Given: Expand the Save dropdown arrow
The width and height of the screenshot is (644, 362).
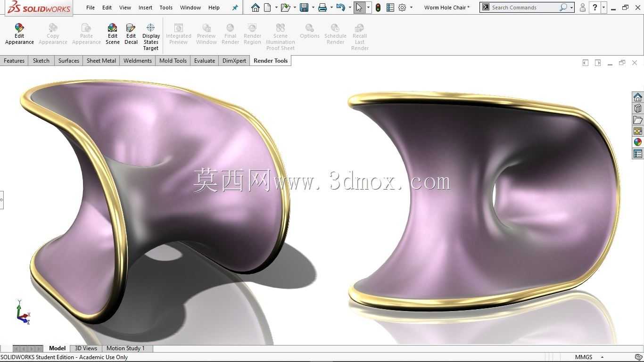Looking at the screenshot, I should [x=313, y=8].
